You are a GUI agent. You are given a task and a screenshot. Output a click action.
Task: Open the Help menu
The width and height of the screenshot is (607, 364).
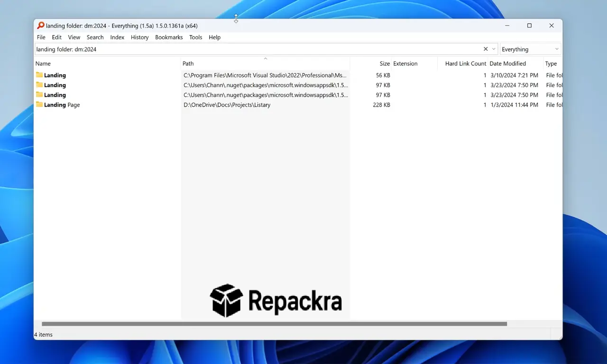[x=214, y=37]
